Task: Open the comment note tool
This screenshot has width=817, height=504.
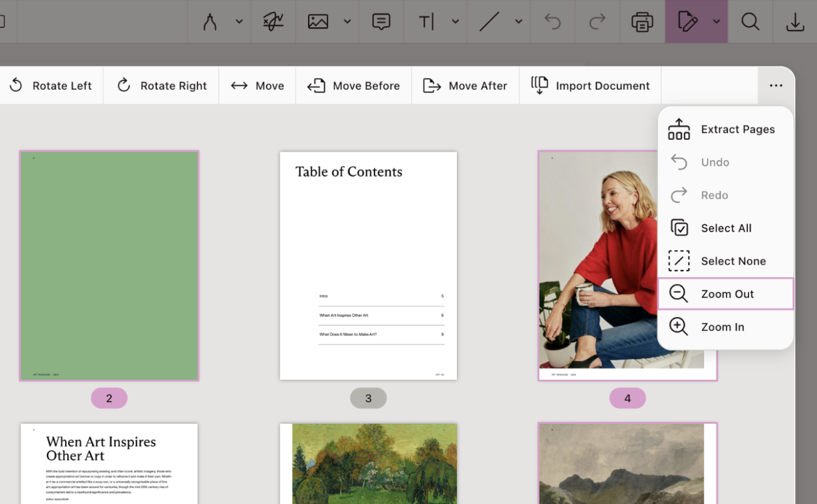Action: pyautogui.click(x=381, y=22)
